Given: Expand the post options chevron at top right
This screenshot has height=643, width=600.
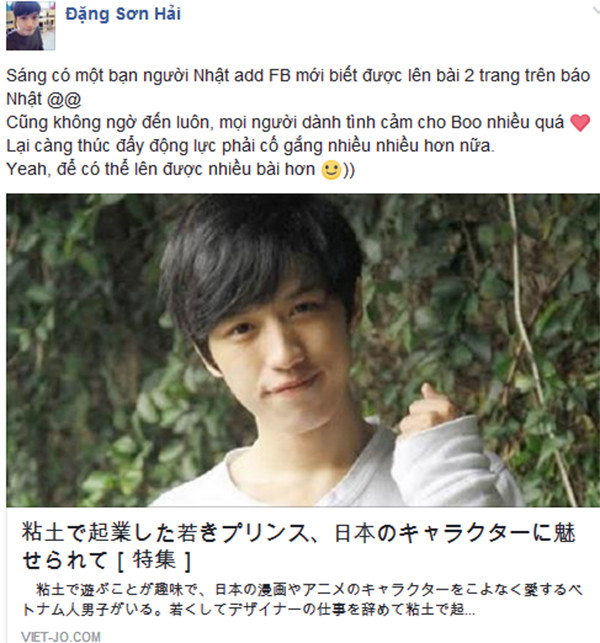Looking at the screenshot, I should coord(596,10).
